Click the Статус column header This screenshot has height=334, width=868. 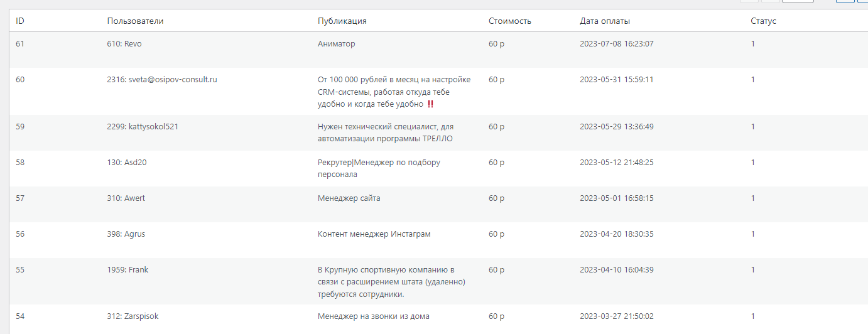point(763,21)
